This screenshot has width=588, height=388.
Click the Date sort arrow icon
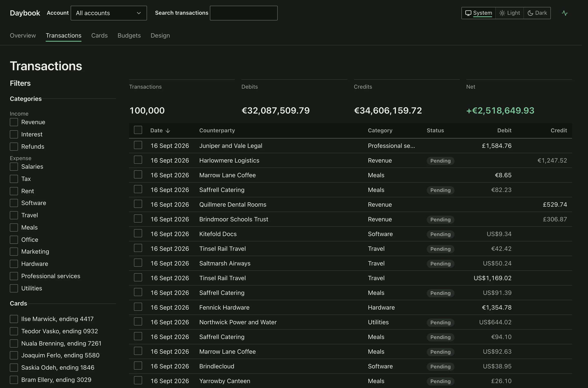point(168,131)
